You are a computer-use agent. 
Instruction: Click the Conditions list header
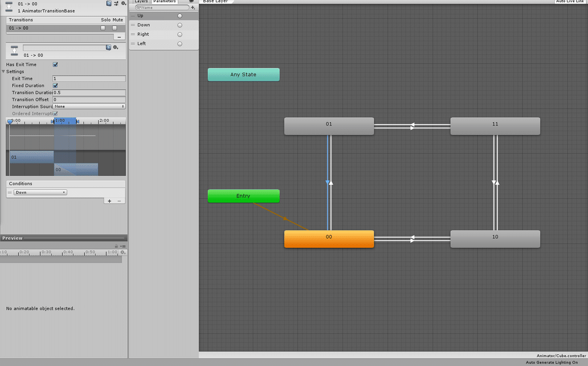66,183
